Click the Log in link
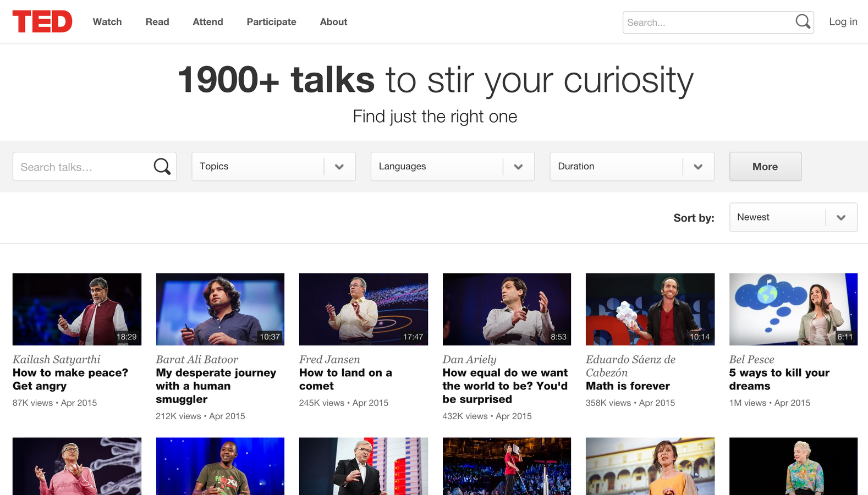 pyautogui.click(x=843, y=21)
